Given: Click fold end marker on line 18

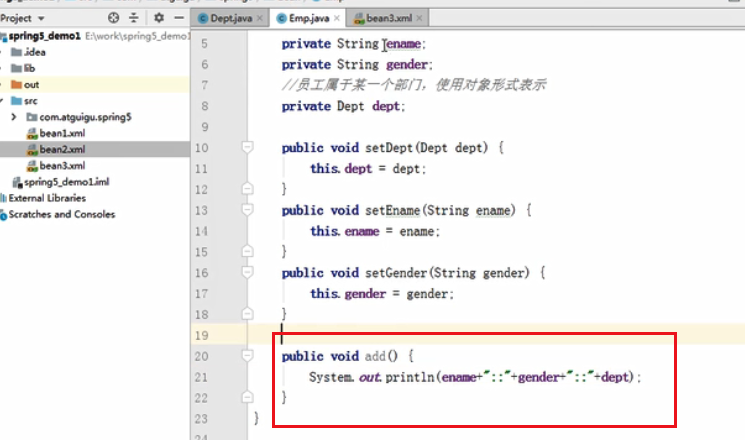Looking at the screenshot, I should tap(247, 314).
